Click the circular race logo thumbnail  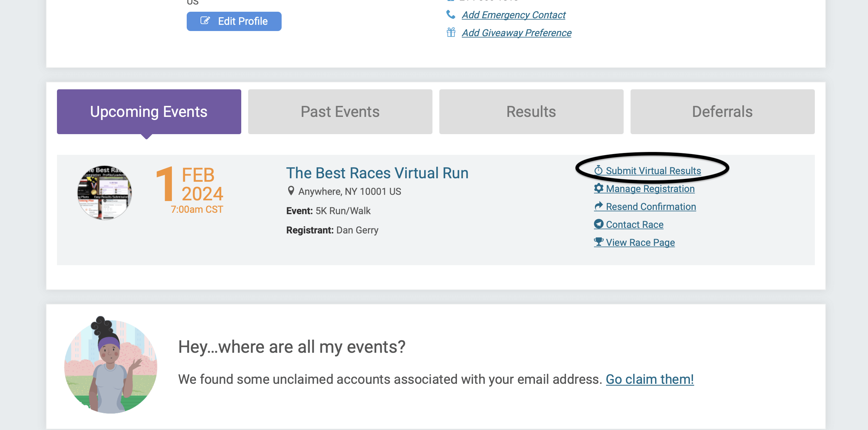[104, 192]
